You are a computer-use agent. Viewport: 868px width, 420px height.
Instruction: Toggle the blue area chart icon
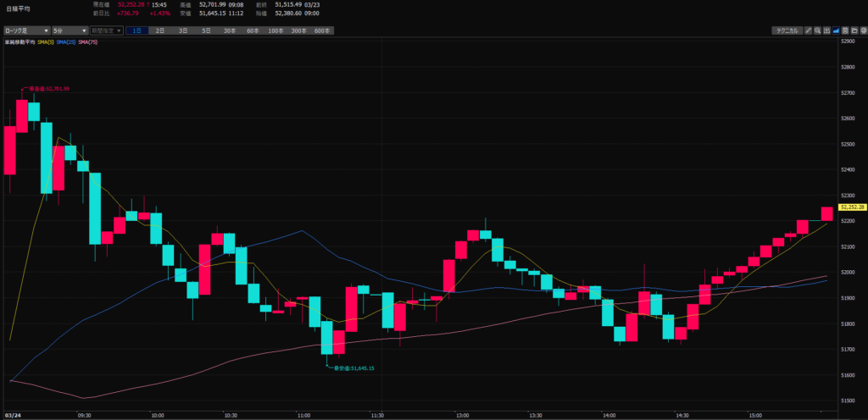pos(835,30)
